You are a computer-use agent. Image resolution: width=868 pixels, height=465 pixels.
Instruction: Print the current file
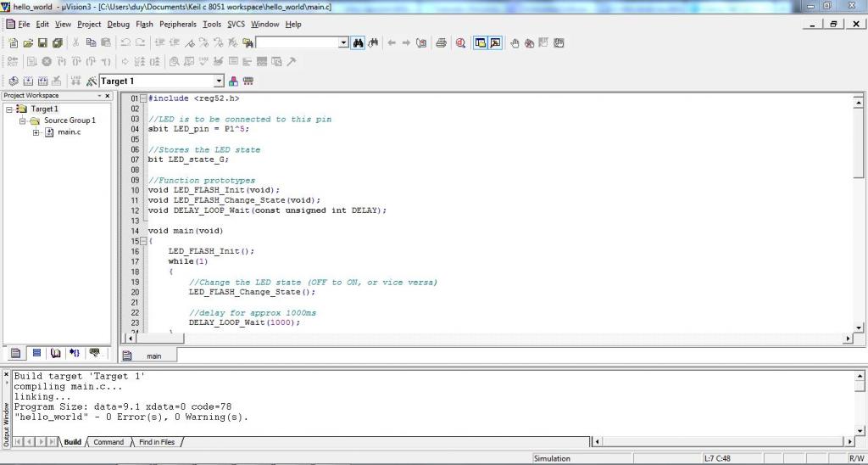pyautogui.click(x=441, y=42)
